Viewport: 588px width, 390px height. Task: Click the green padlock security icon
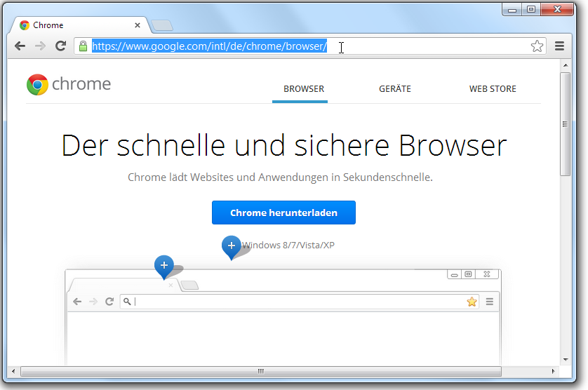click(x=83, y=46)
